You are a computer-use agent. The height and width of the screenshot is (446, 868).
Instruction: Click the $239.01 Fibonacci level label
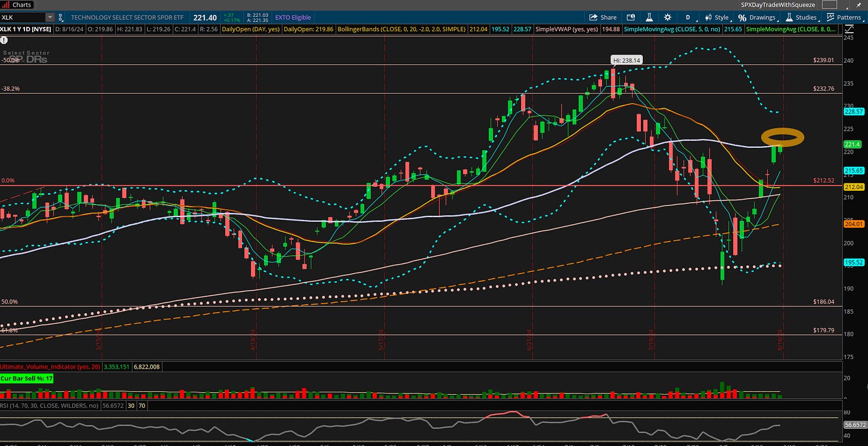823,60
